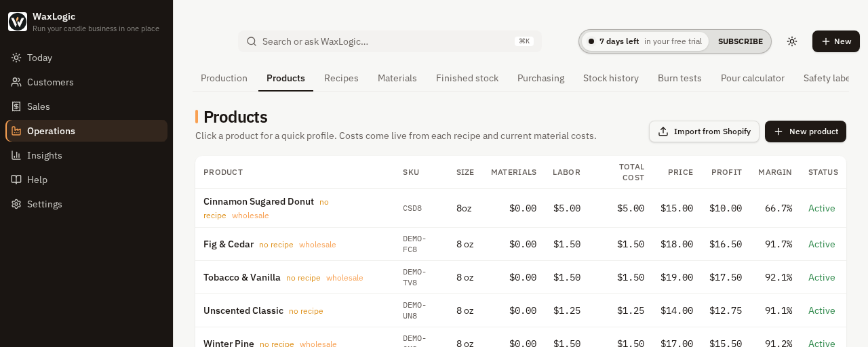View the Stock history tab
The width and height of the screenshot is (868, 347).
point(611,78)
